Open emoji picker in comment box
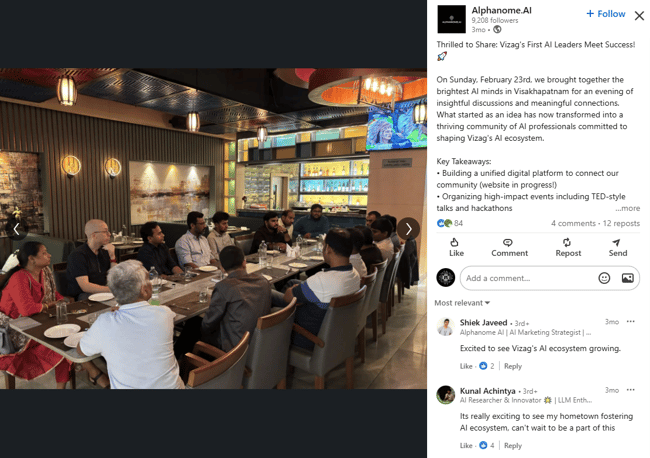Screen dimensions: 650x458 pos(604,278)
